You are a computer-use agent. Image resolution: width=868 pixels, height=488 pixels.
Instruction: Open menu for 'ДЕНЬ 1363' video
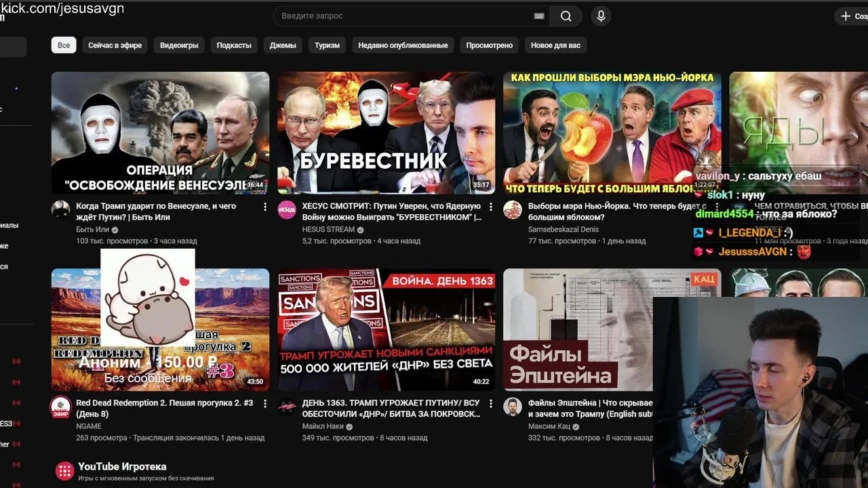491,403
